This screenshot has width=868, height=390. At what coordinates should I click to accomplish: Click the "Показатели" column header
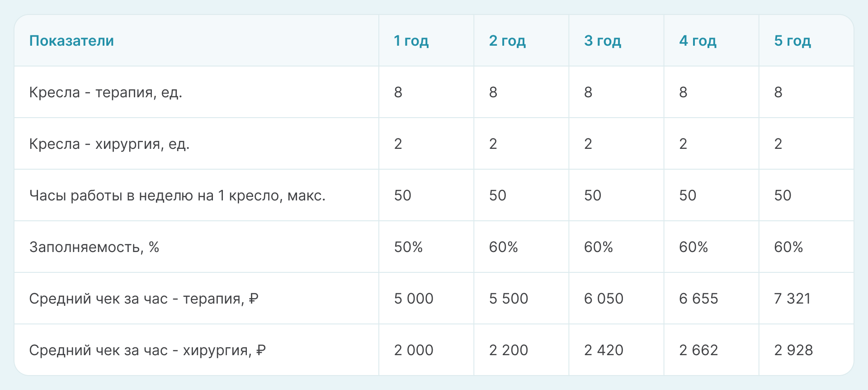click(x=71, y=41)
